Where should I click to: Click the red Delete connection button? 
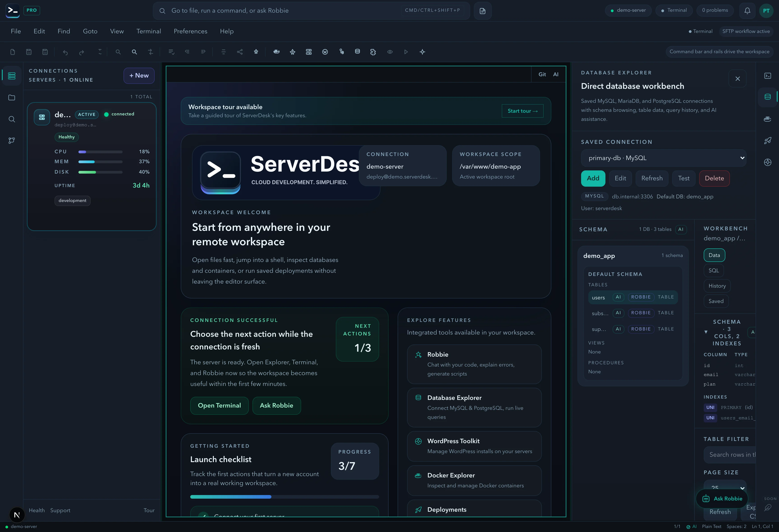coord(714,178)
